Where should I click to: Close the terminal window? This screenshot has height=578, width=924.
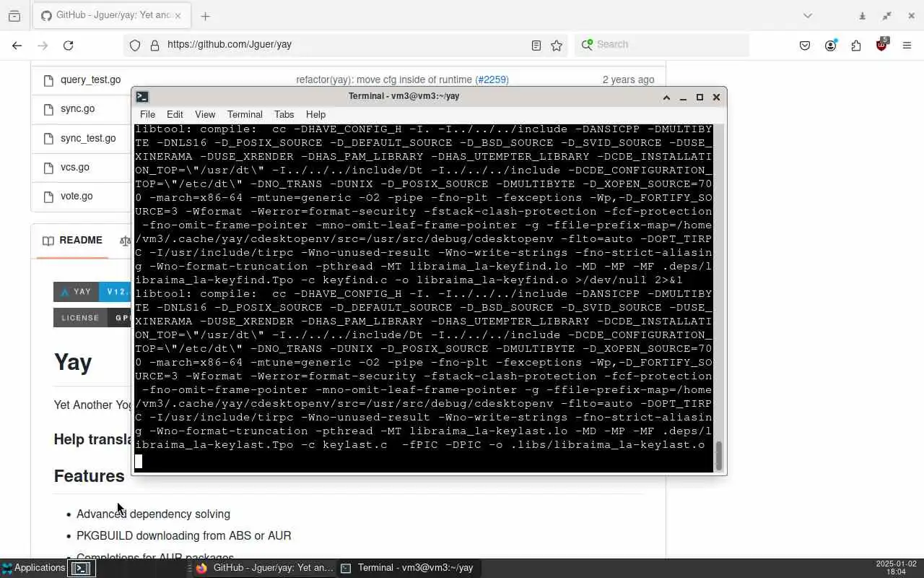(716, 97)
